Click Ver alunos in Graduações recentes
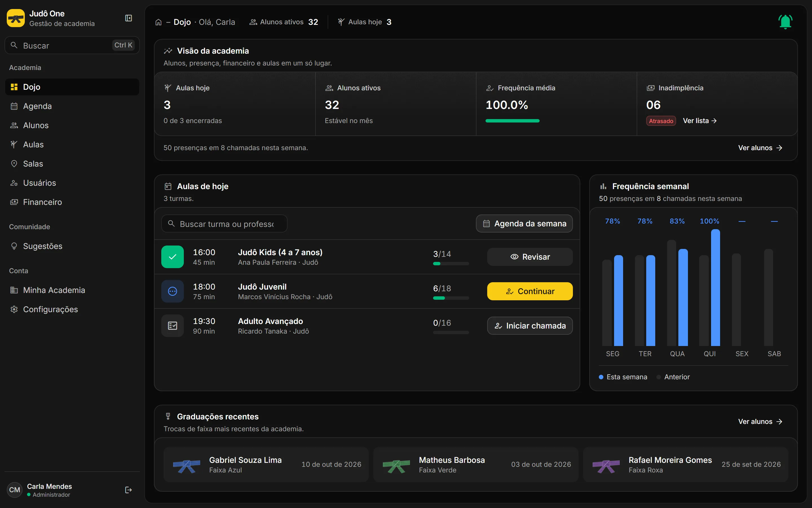This screenshot has width=812, height=508. pos(760,421)
